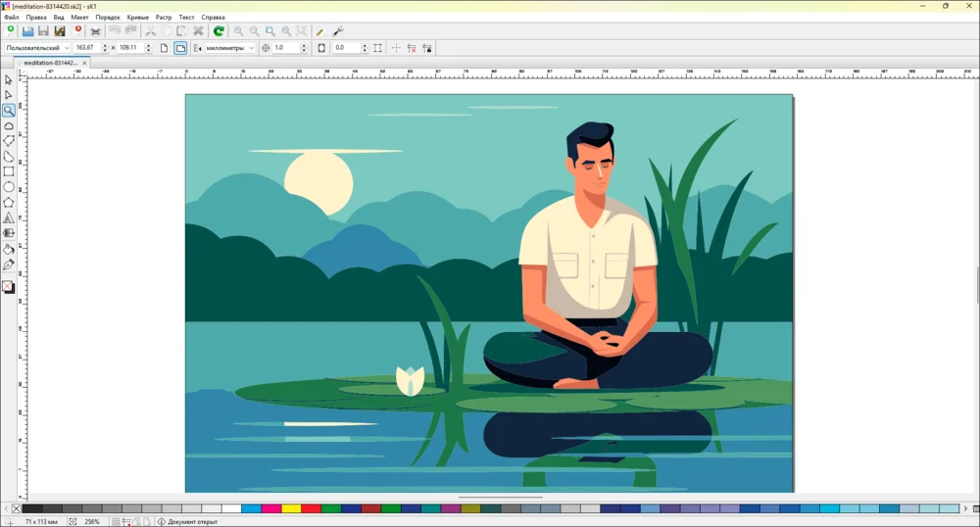Screen dimensions: 980x527
Task: Open the Текст menu
Action: tap(186, 18)
